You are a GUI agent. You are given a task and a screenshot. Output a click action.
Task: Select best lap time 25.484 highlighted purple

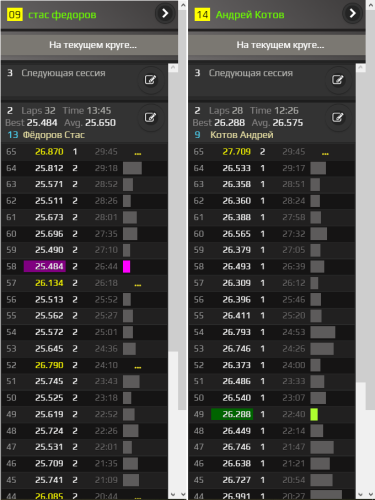[45, 266]
